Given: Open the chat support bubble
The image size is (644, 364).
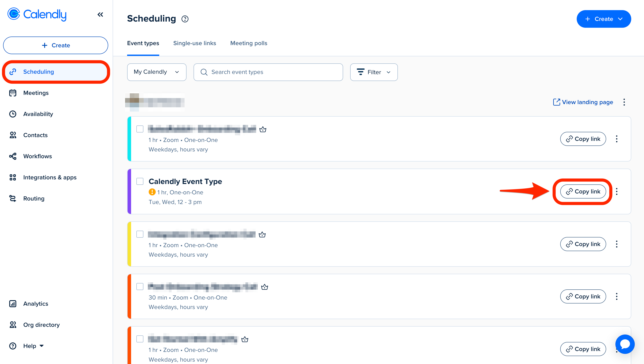Looking at the screenshot, I should pyautogui.click(x=625, y=344).
